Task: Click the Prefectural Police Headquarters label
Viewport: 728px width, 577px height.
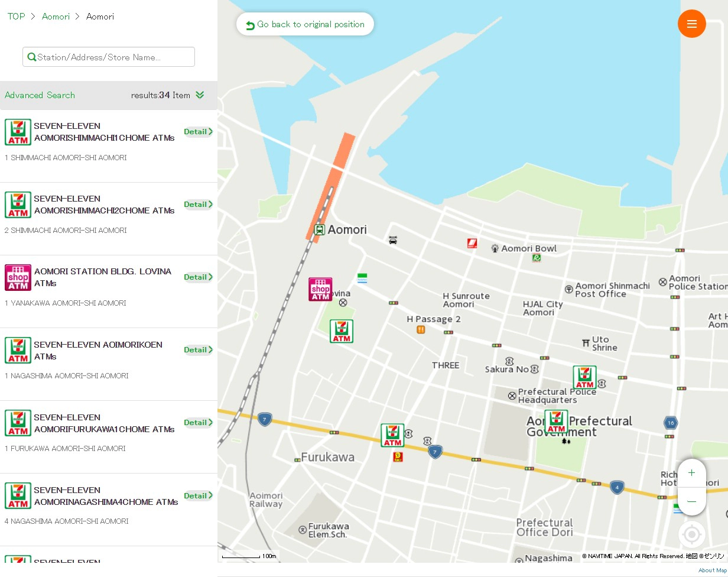Action: point(557,396)
